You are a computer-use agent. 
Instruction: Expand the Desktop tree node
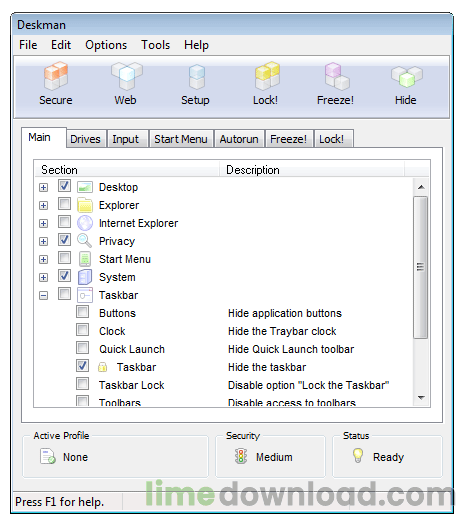(43, 188)
